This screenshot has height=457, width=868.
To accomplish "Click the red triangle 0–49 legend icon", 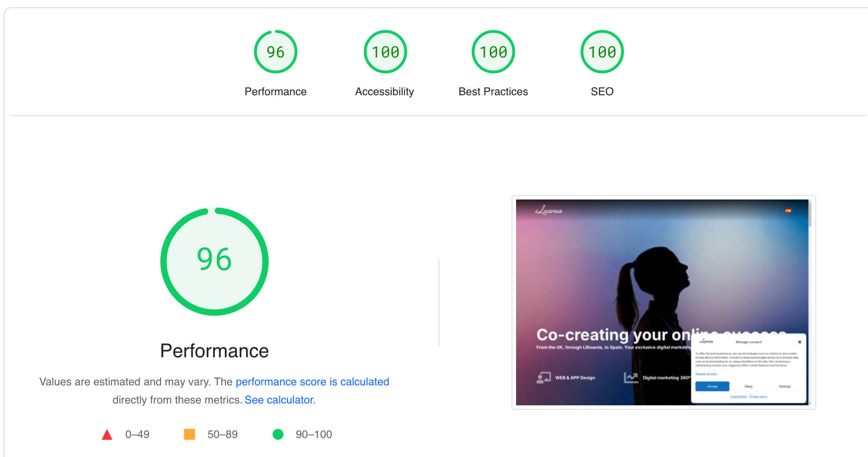I will 107,435.
